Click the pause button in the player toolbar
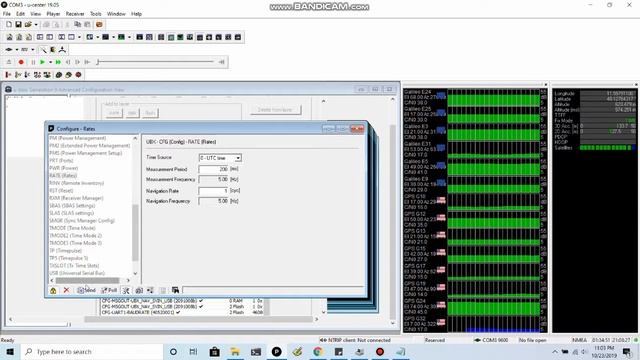 click(33, 62)
